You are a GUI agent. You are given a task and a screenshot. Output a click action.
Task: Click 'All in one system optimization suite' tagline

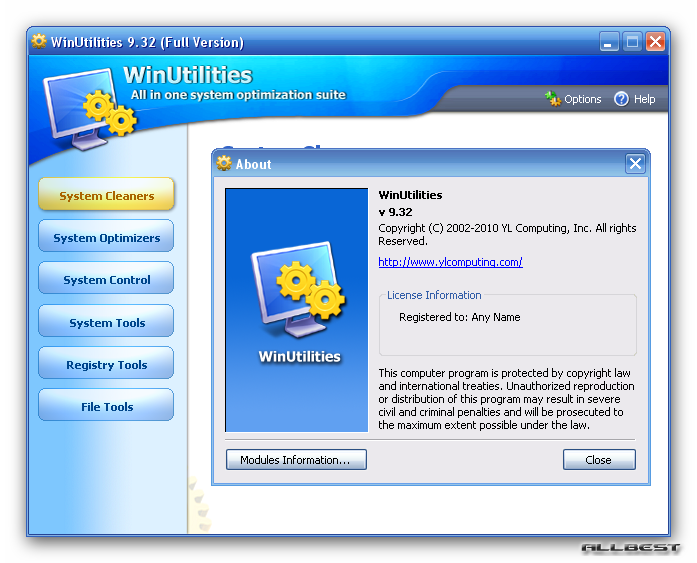pos(238,95)
